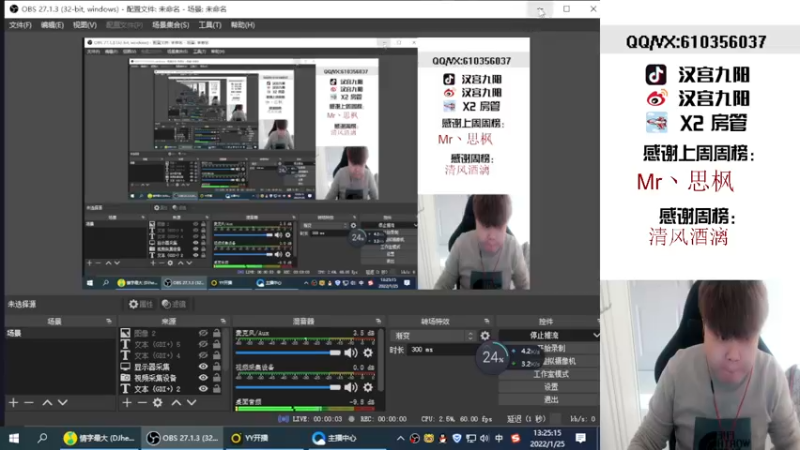Open the 文件(F) menu
800x450 pixels.
[x=20, y=24]
